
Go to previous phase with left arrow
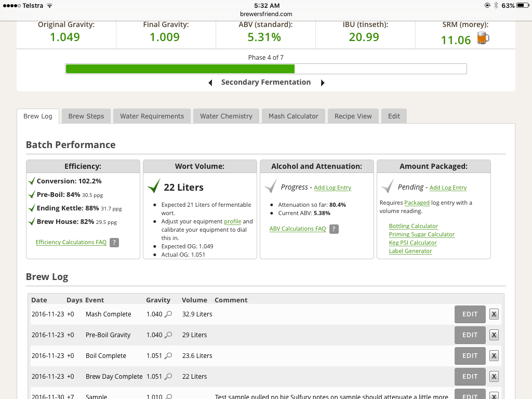[210, 83]
